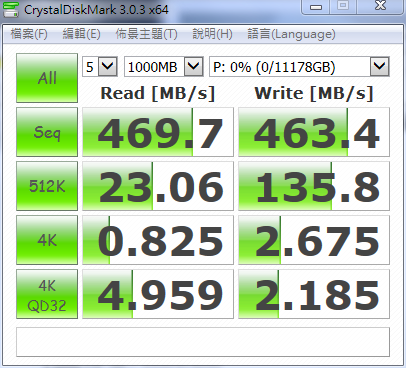Screen dimensions: 406x368
Task: Open the 語言(Language) menu
Action: coord(291,34)
